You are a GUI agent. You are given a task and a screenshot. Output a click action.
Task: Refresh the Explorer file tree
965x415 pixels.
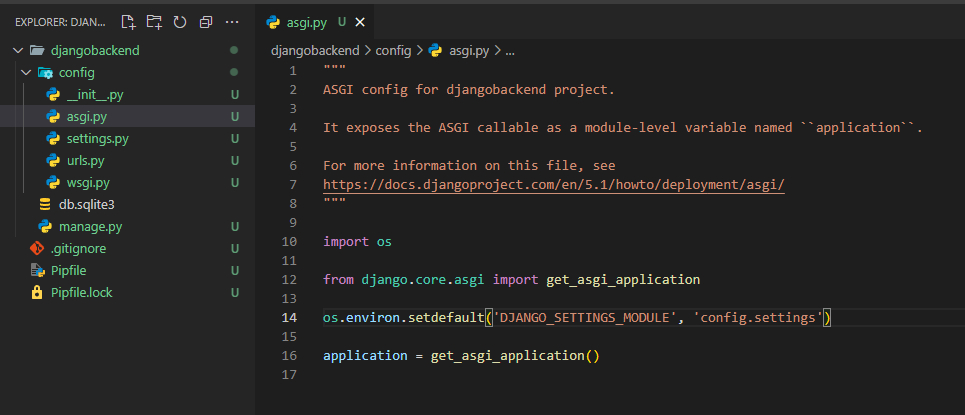coord(180,21)
